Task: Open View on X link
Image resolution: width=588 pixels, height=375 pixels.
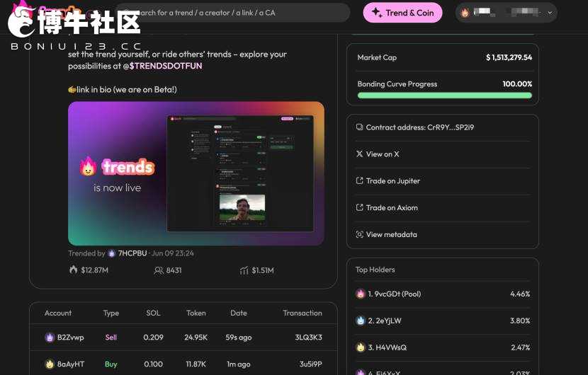Action: click(383, 154)
